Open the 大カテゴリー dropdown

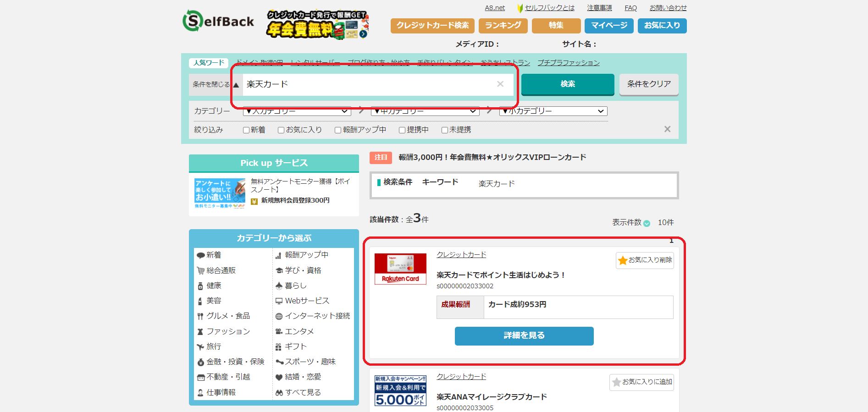pyautogui.click(x=297, y=111)
